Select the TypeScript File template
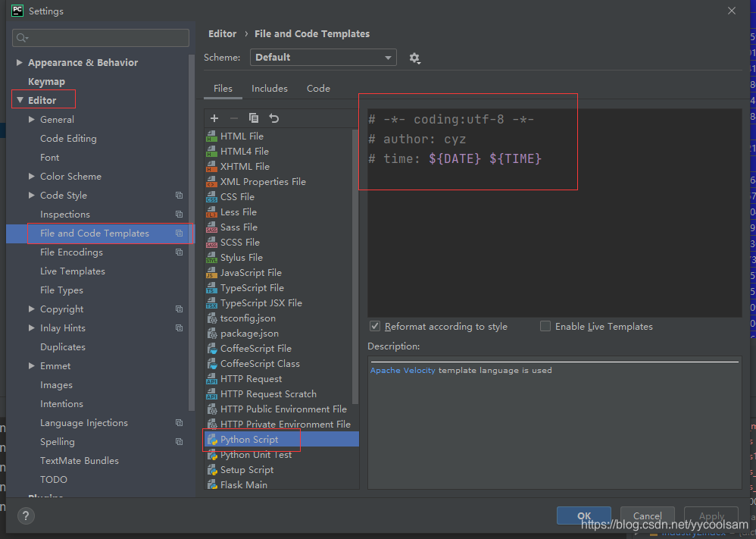This screenshot has width=756, height=539. pyautogui.click(x=282, y=287)
